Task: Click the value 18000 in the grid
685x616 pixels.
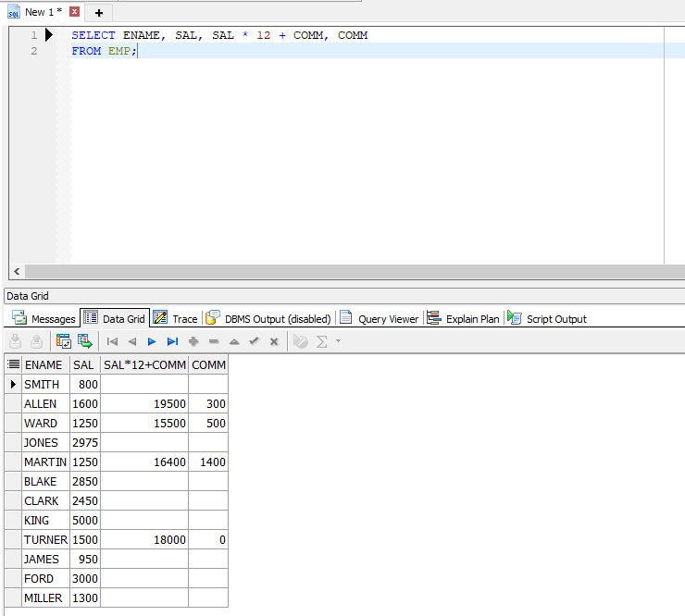Action: [x=144, y=539]
